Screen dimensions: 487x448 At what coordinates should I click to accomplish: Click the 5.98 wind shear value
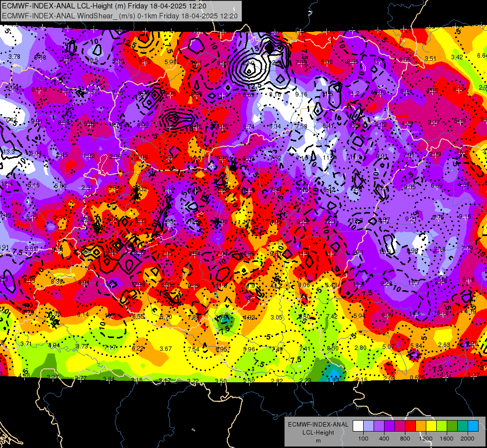coord(171,62)
